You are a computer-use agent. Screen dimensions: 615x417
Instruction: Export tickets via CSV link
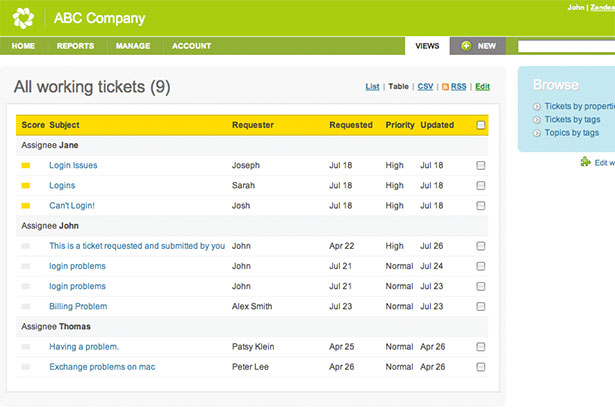click(425, 87)
